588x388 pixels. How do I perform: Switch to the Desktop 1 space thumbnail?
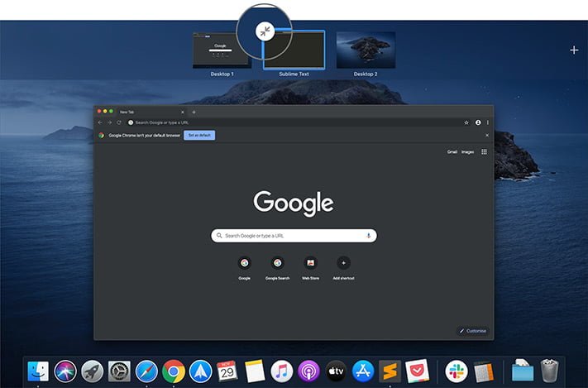[x=222, y=50]
